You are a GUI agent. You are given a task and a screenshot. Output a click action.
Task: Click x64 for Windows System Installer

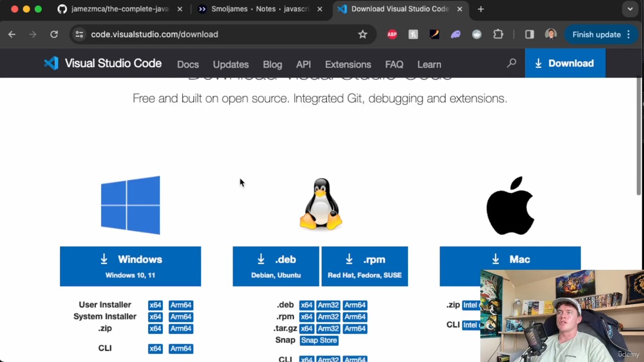(155, 317)
